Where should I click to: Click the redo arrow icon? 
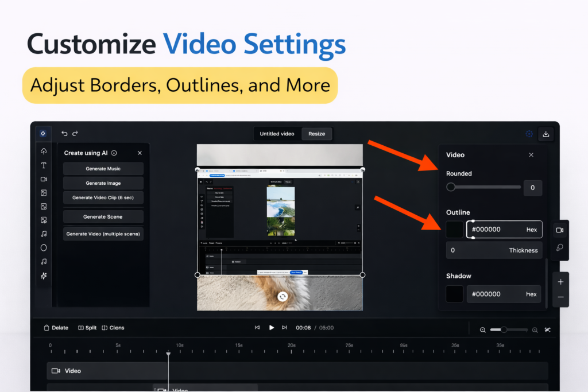[75, 133]
